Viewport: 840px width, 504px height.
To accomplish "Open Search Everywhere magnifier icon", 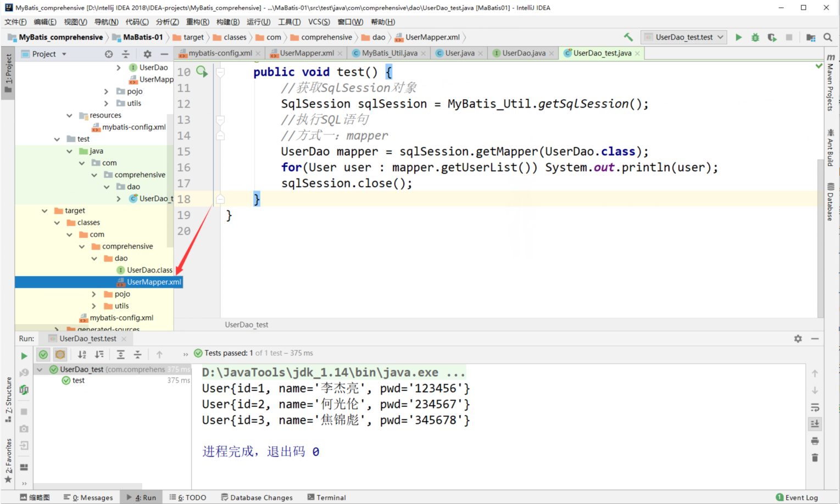I will coord(827,37).
